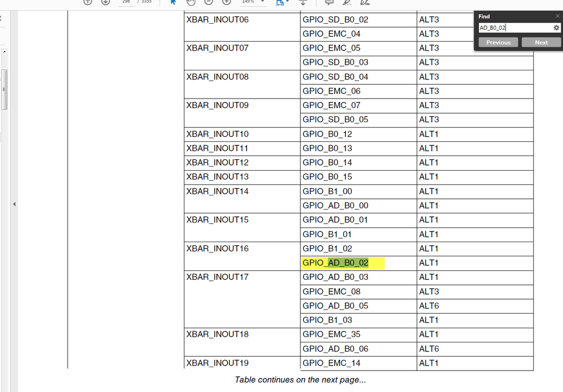Expand the collapsed left navigation pane arrow
The height and width of the screenshot is (392, 563).
pos(14,204)
